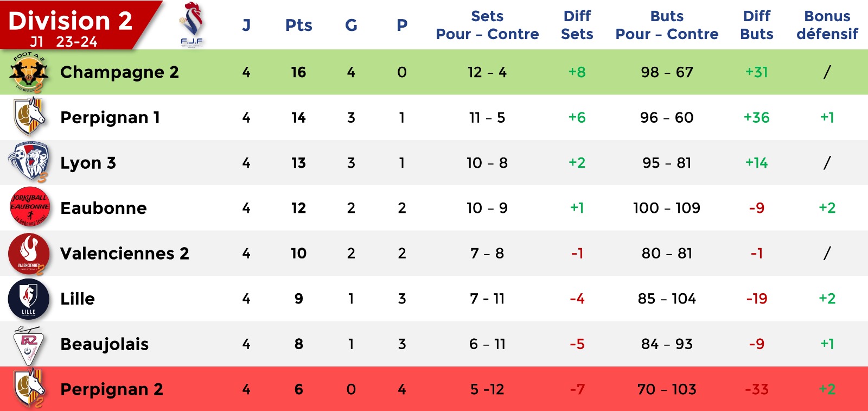Click the Bonus défensif header
The image size is (868, 411).
(827, 25)
